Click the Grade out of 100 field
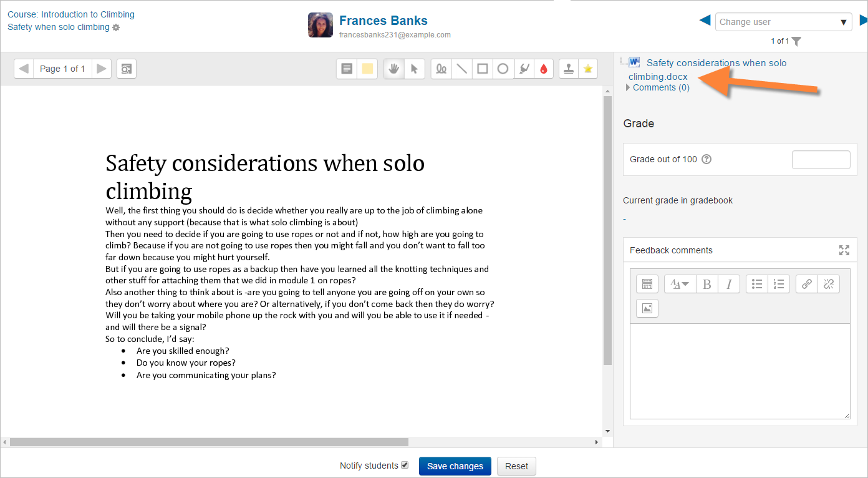This screenshot has height=478, width=868. click(821, 159)
